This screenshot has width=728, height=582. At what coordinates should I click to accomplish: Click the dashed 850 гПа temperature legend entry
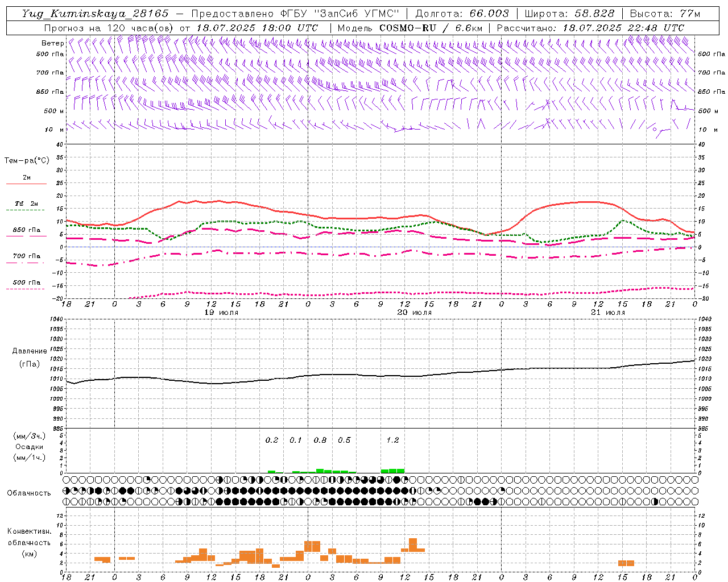(26, 230)
